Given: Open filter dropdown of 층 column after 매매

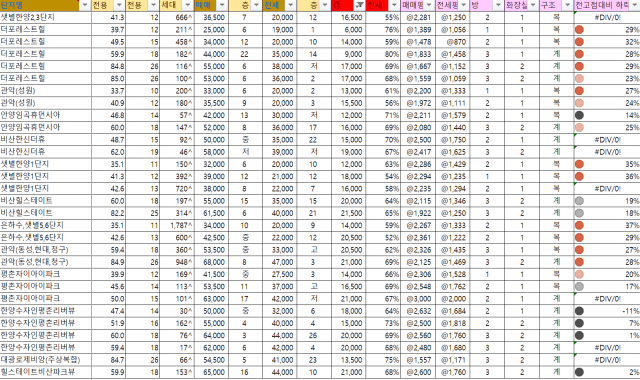Looking at the screenshot, I should pos(256,5).
